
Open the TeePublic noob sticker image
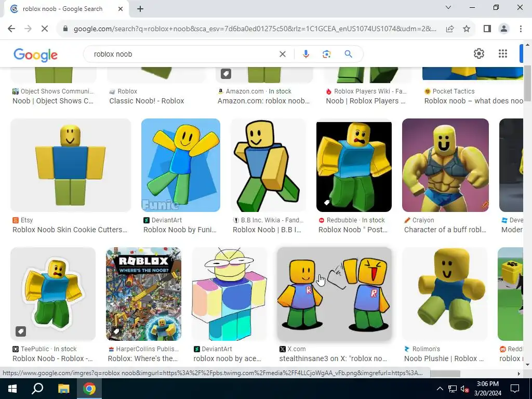click(53, 294)
